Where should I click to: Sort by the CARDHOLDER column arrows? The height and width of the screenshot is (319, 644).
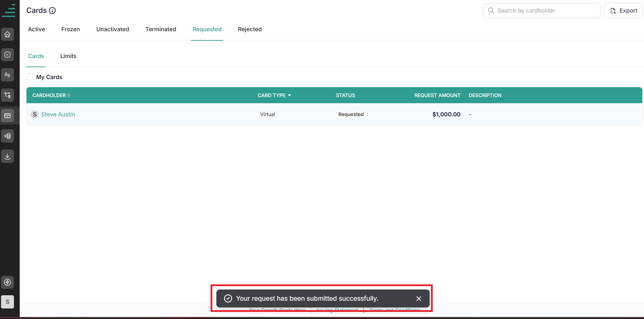click(69, 95)
